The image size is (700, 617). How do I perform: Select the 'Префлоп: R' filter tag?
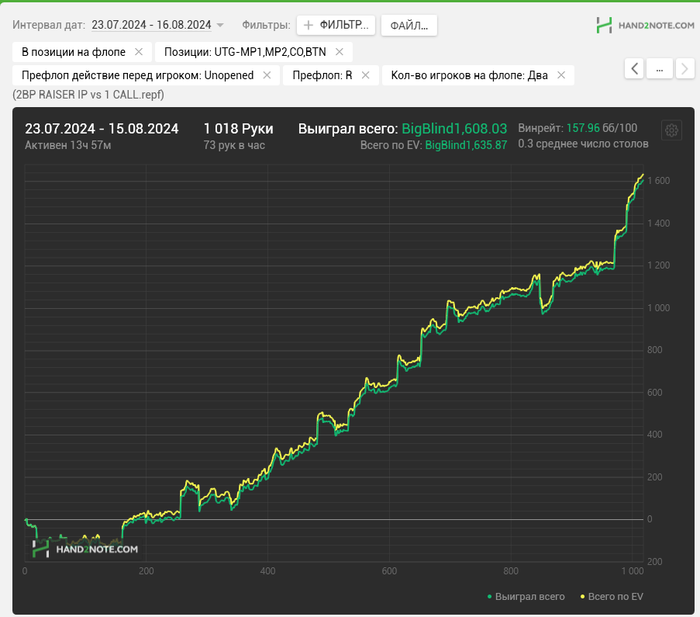point(322,75)
